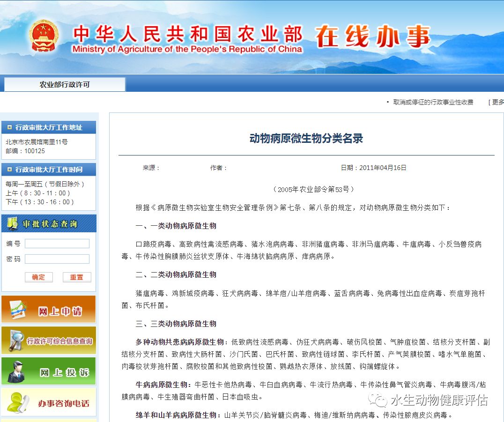The height and width of the screenshot is (422, 504).
Task: Click the 下午 13:30-16:00 line
Action: 39,202
